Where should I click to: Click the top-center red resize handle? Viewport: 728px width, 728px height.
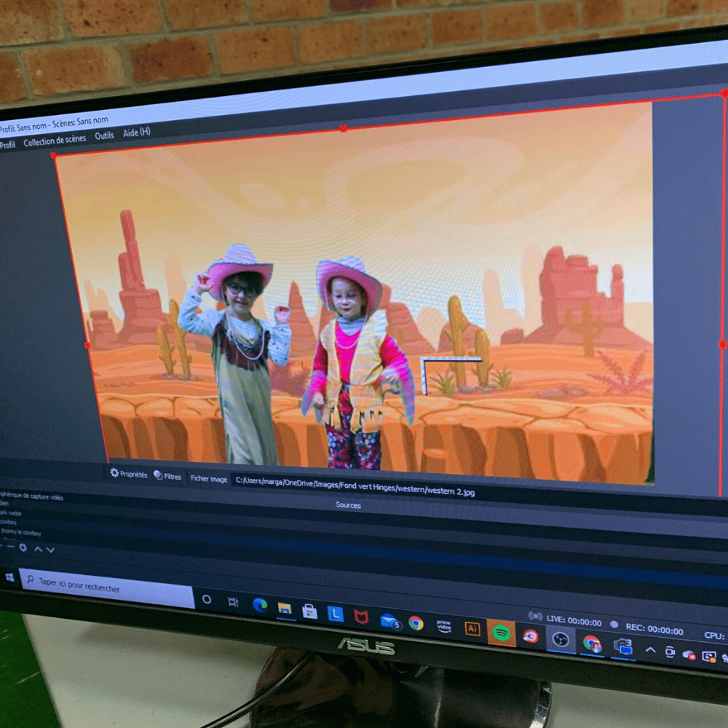pyautogui.click(x=343, y=129)
